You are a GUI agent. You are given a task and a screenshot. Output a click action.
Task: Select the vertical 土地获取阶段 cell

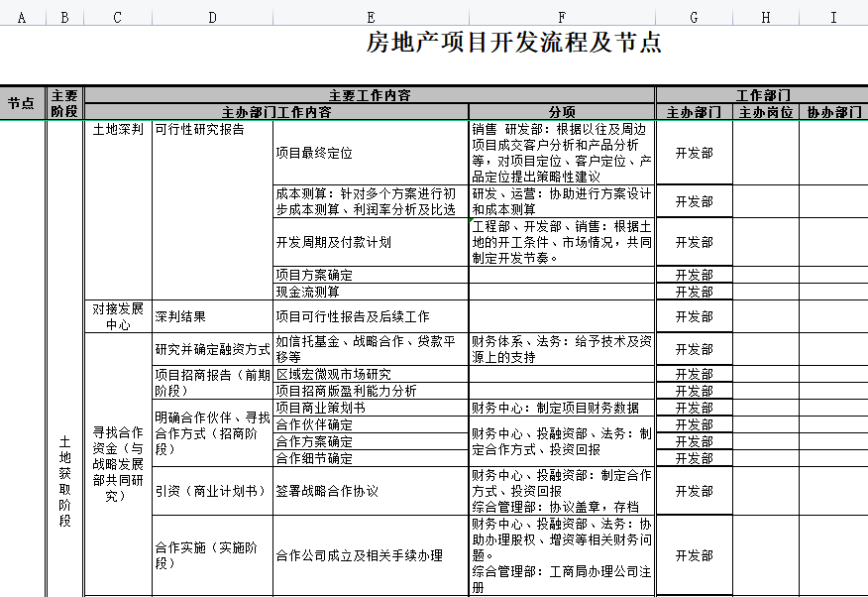click(64, 359)
